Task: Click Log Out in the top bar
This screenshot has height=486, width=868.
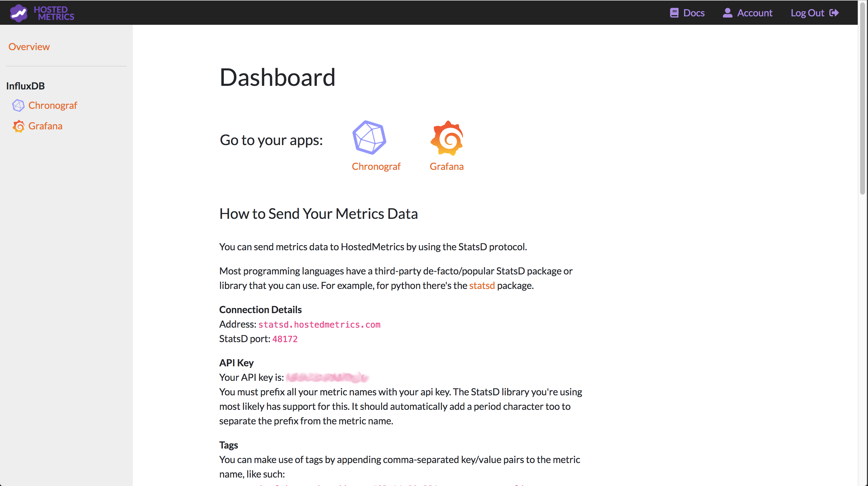Action: 808,12
